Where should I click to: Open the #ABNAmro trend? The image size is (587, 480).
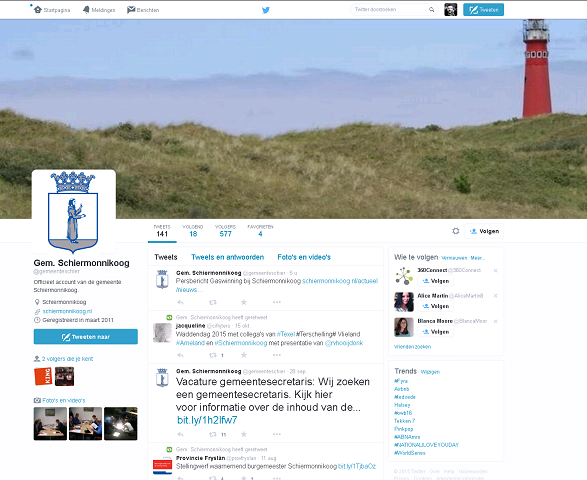407,437
